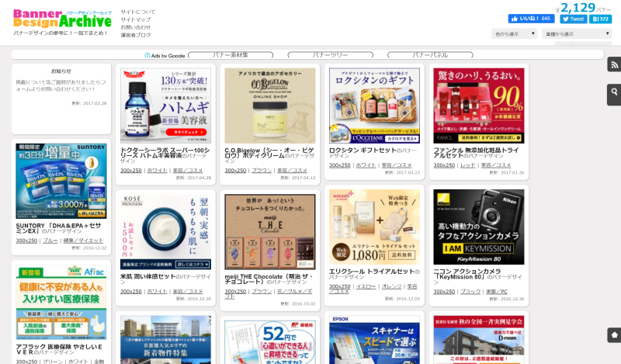Click the 健康/ダイエット tag under SUNTORY

83,241
